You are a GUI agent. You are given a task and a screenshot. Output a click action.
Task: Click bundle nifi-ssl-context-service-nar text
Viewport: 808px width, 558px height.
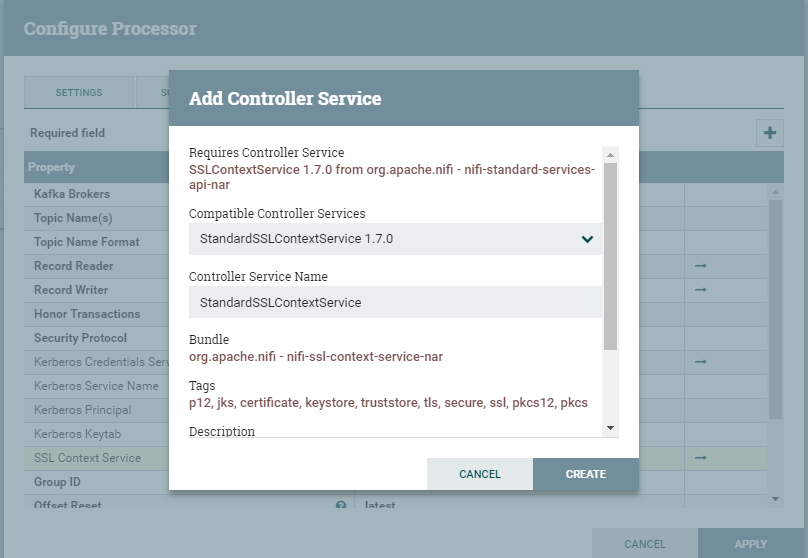pos(316,357)
